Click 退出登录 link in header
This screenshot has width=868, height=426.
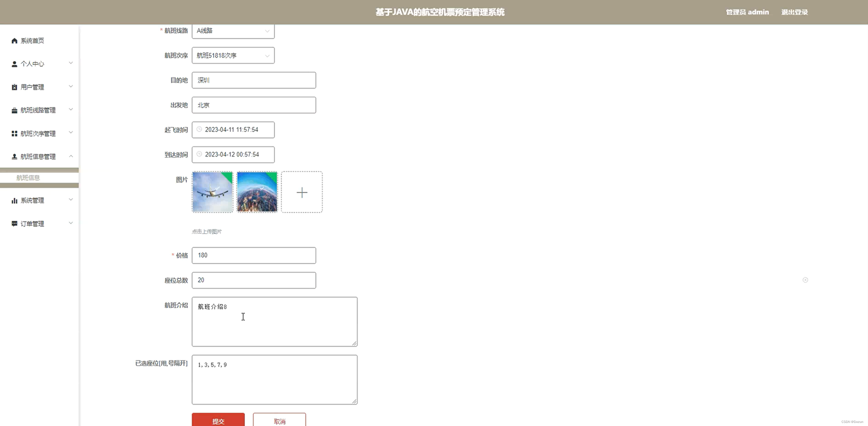pos(795,12)
